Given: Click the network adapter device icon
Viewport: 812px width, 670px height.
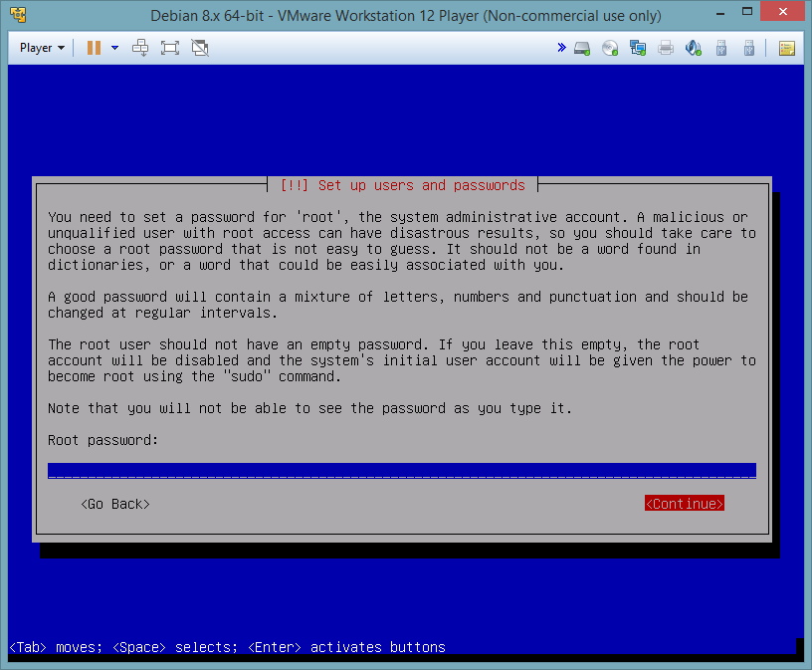Looking at the screenshot, I should tap(638, 48).
